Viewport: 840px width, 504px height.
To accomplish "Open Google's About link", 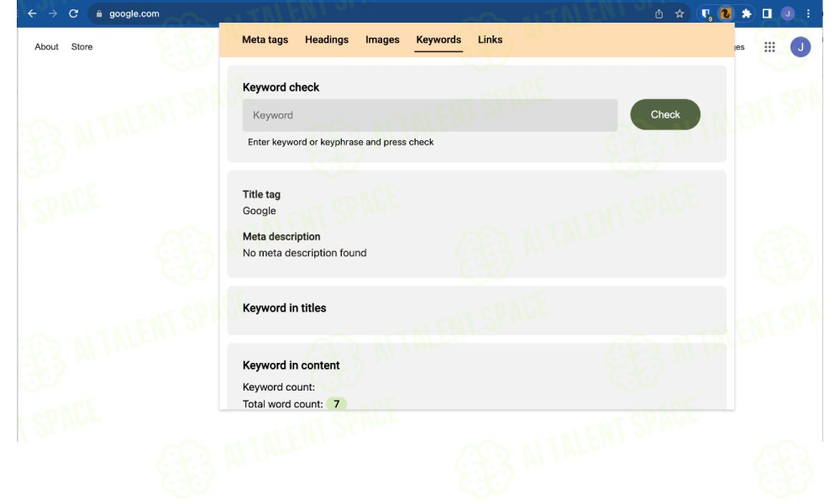I will pos(46,47).
